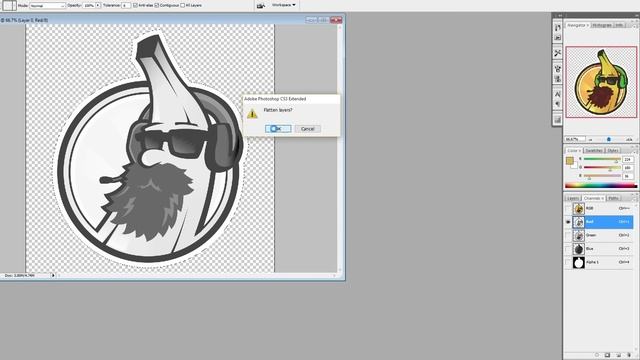Open the document status bar arrow menu
The height and width of the screenshot is (360, 640).
(x=53, y=276)
